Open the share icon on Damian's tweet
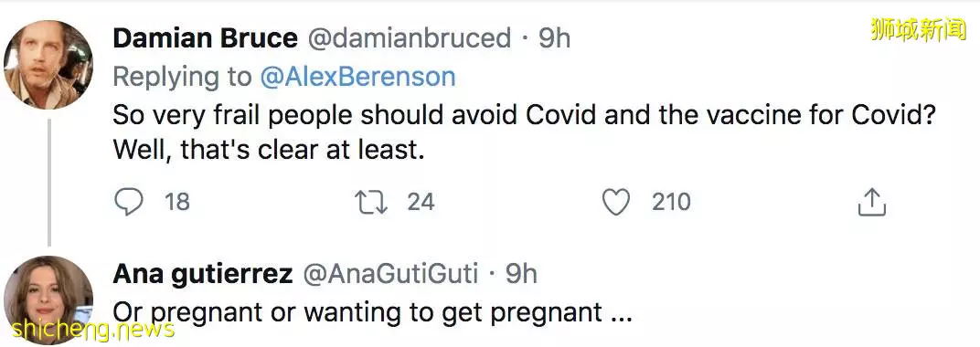This screenshot has width=980, height=347. click(872, 202)
